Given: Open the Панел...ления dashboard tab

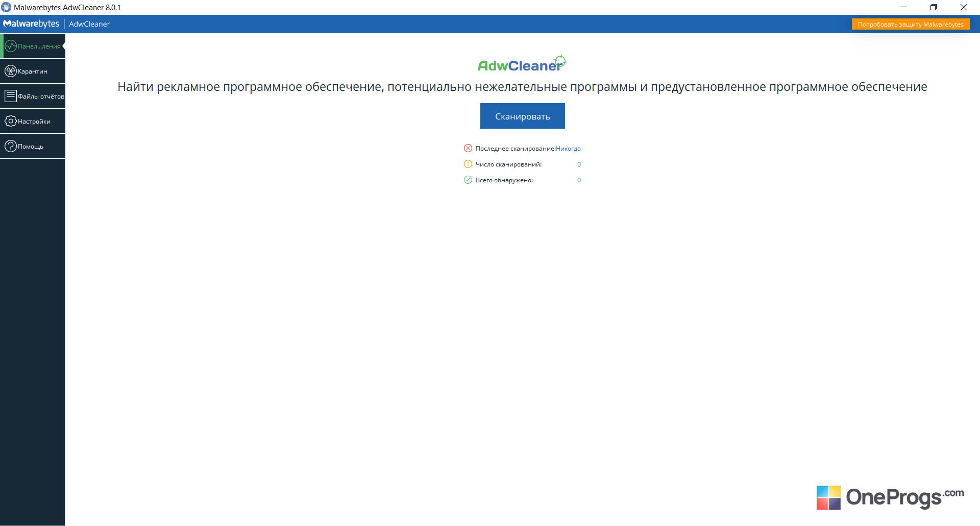Looking at the screenshot, I should click(33, 46).
